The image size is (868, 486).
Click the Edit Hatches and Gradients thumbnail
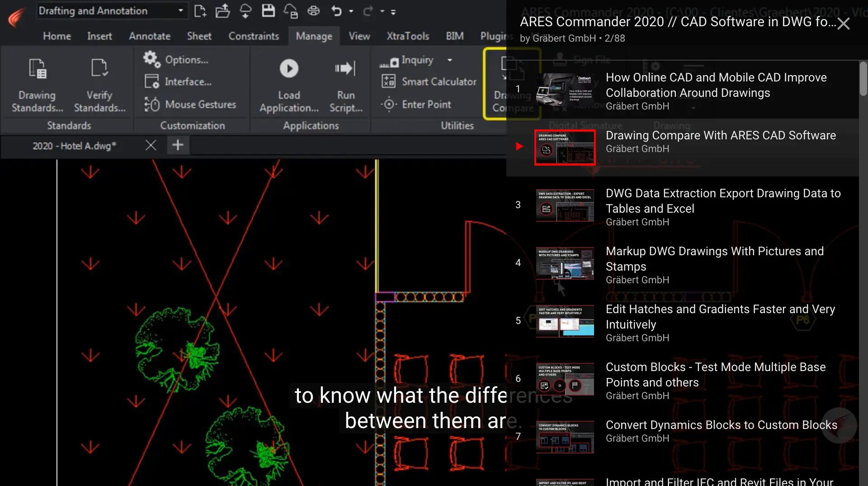point(565,321)
